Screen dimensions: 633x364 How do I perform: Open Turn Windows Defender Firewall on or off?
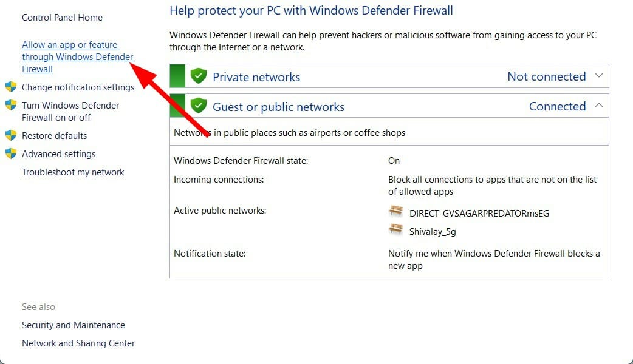[x=70, y=111]
